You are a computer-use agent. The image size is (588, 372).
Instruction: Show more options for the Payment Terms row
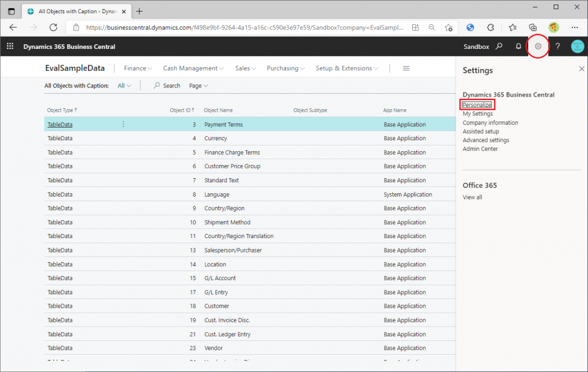pyautogui.click(x=123, y=124)
